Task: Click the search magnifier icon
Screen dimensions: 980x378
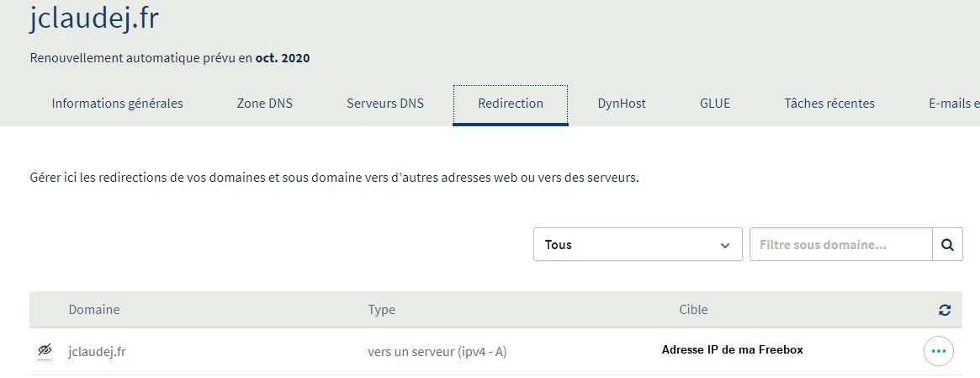Action: pos(947,245)
